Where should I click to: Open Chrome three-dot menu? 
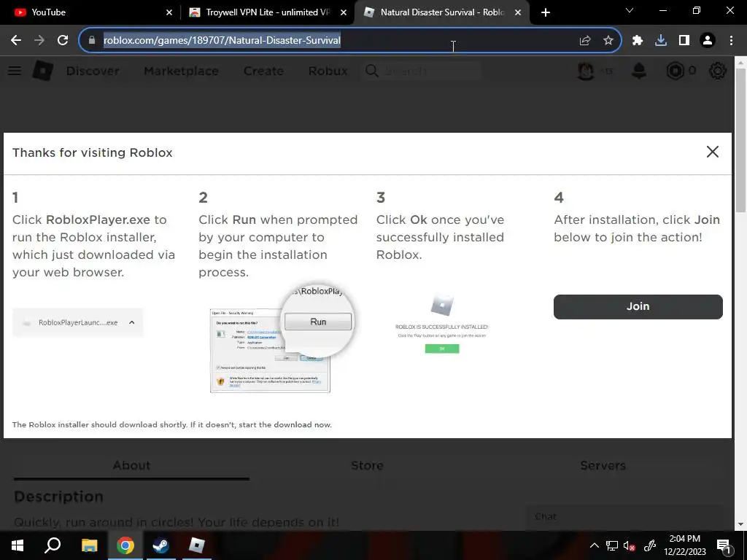(x=731, y=41)
